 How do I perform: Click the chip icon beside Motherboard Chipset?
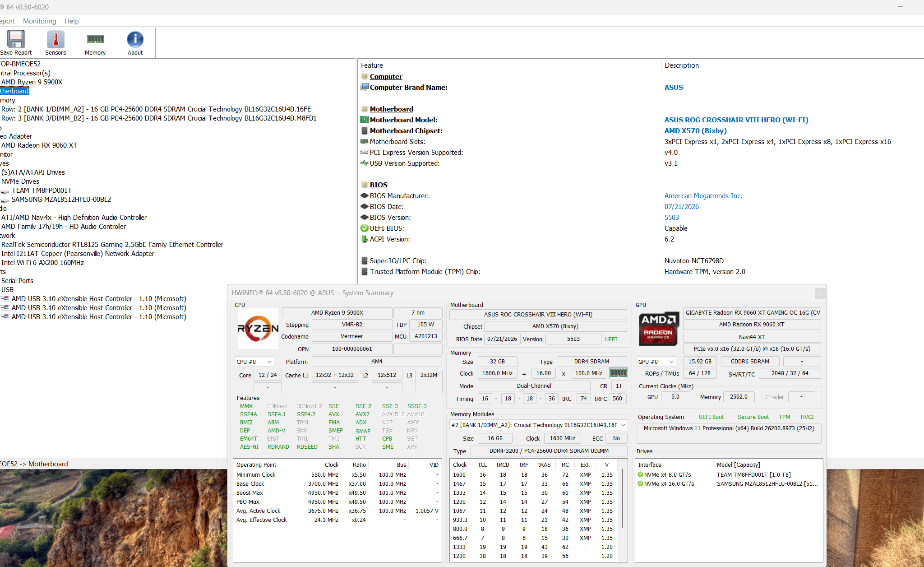pos(365,130)
